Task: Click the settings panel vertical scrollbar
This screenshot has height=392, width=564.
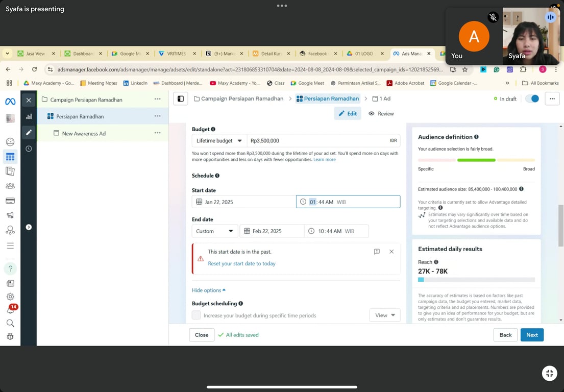Action: tap(561, 226)
